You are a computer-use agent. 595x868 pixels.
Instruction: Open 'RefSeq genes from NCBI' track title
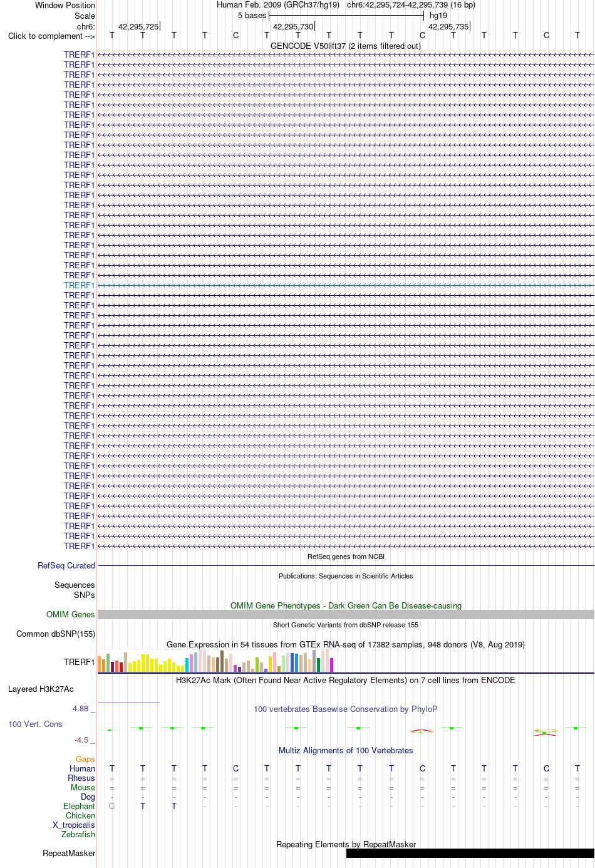coord(346,557)
